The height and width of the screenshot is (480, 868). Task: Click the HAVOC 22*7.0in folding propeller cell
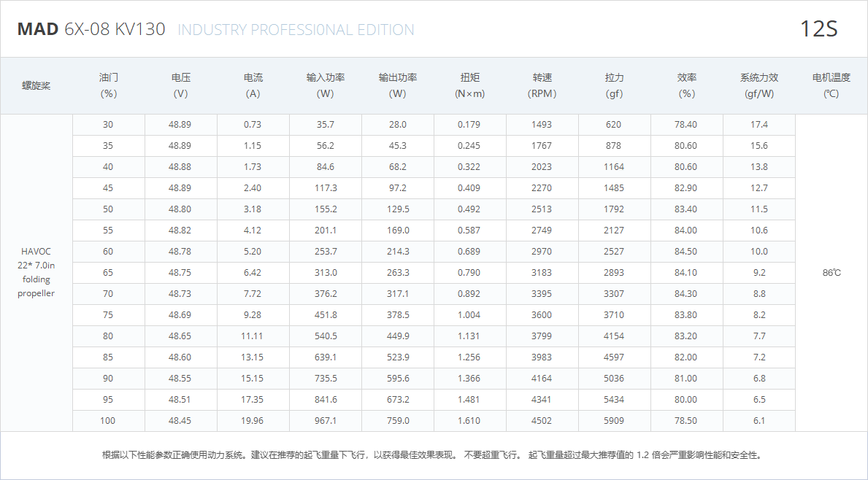(36, 272)
